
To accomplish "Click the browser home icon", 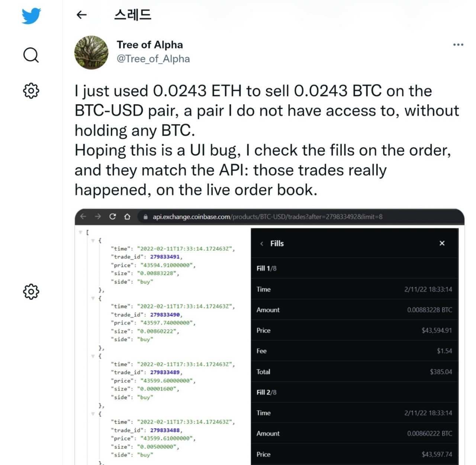I will [127, 216].
